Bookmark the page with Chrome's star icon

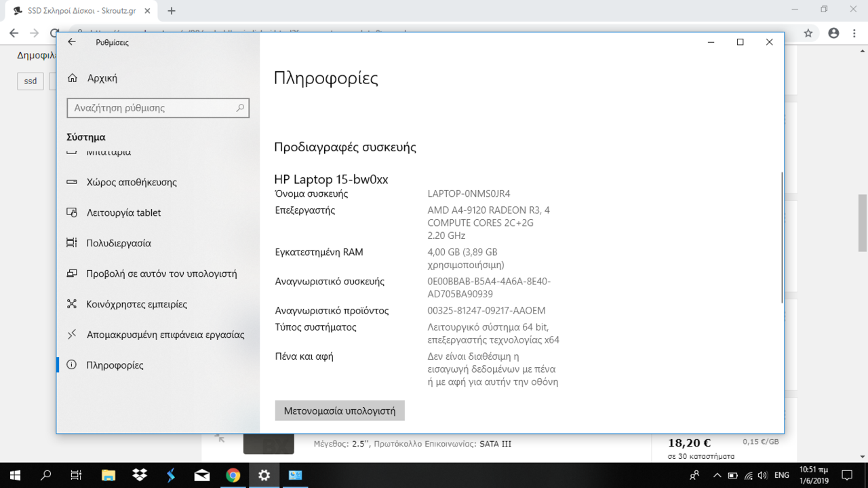coord(808,33)
